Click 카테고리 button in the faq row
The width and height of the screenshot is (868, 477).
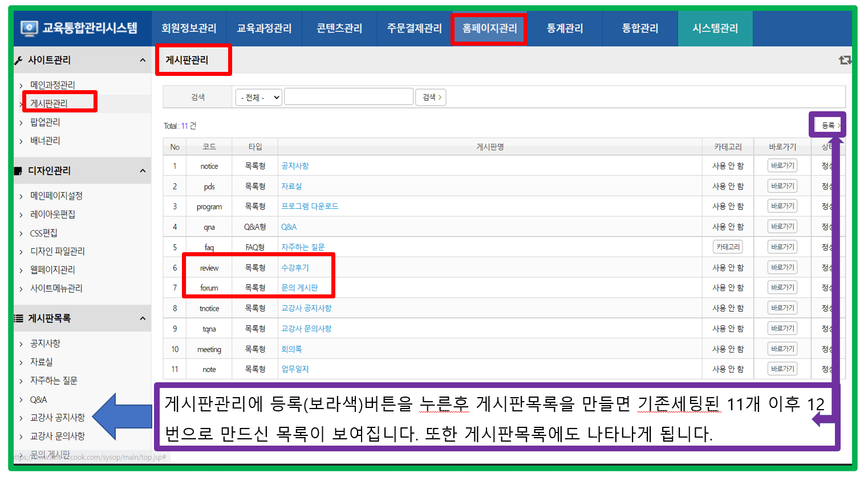point(728,247)
